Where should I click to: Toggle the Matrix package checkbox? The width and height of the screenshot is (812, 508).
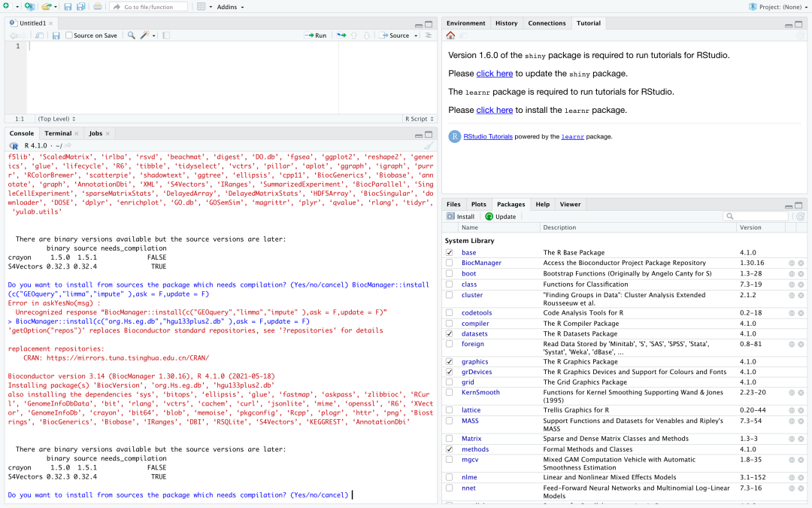point(450,439)
